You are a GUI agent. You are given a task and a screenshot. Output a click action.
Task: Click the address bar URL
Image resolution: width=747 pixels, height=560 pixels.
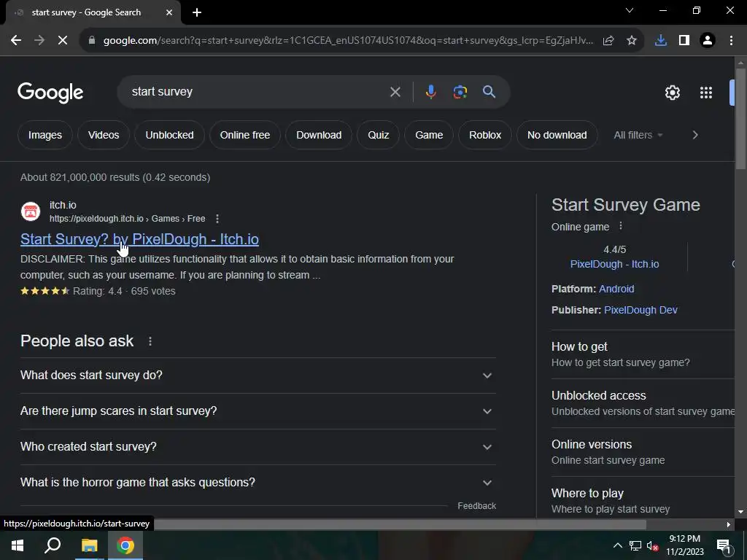pos(348,41)
